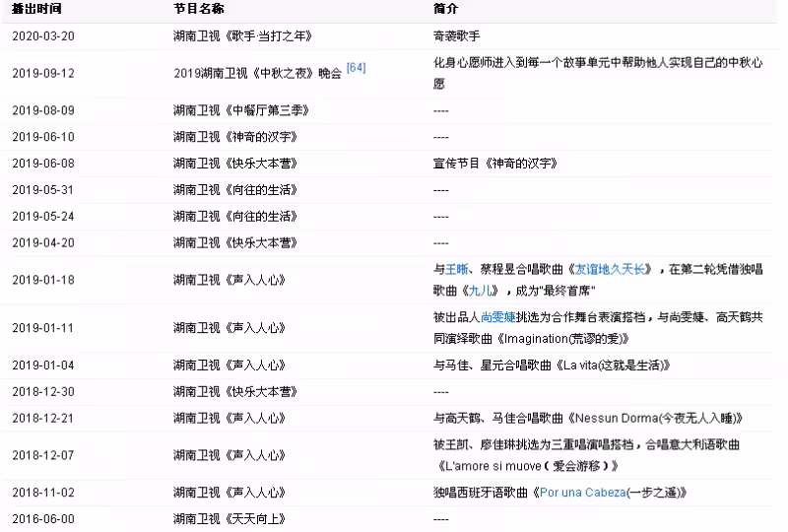Click 2019湖南卫视《中秋之夜》晚会 program name
This screenshot has height=532, width=788.
pyautogui.click(x=258, y=74)
